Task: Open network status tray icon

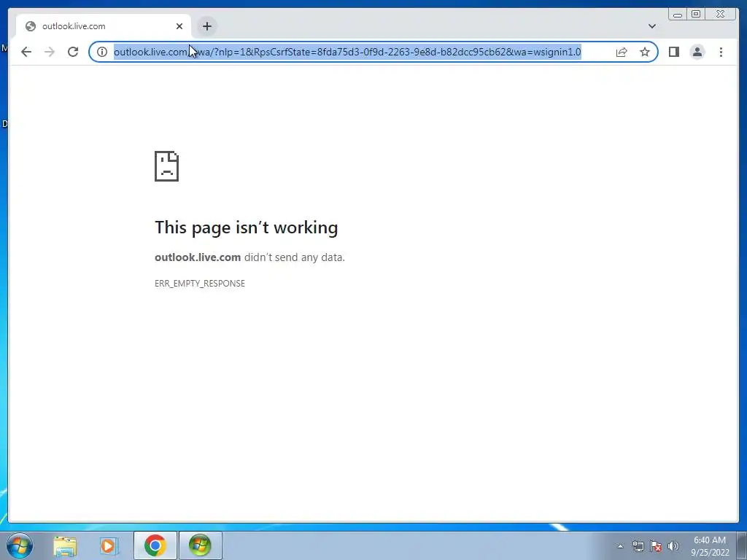Action: pyautogui.click(x=638, y=546)
